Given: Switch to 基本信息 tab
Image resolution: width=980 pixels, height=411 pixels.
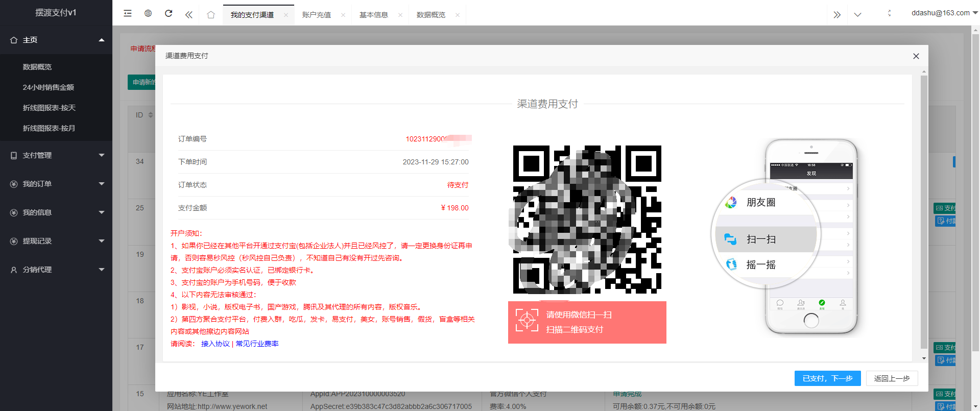Looking at the screenshot, I should tap(374, 15).
